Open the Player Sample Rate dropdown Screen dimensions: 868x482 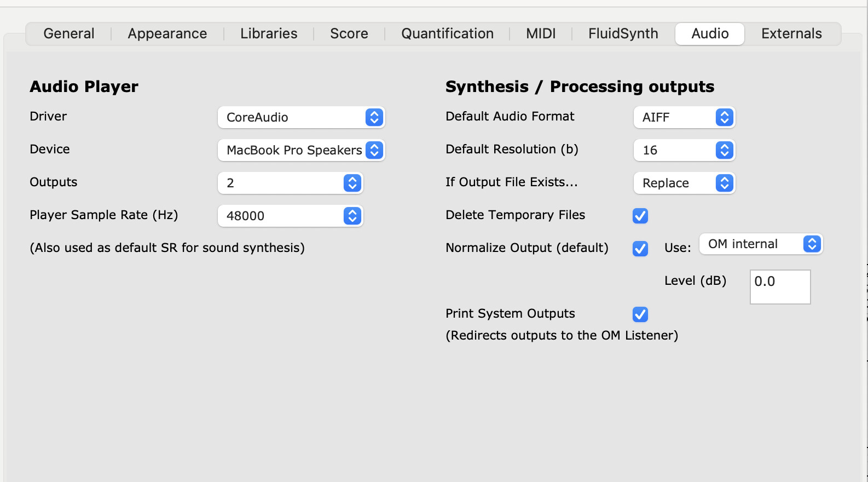click(290, 216)
